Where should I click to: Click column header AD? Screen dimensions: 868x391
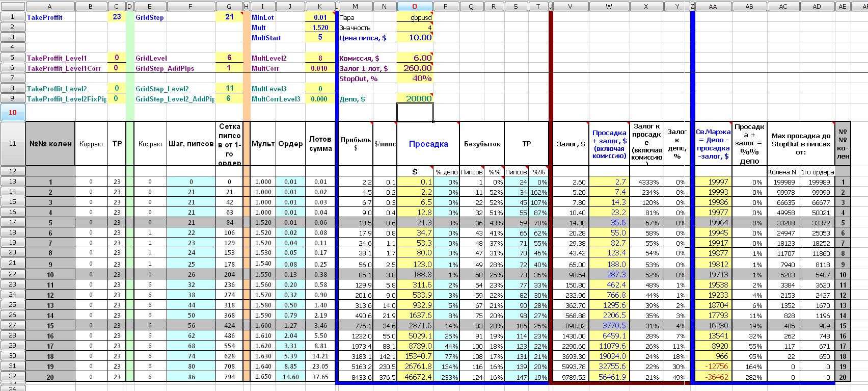click(x=817, y=7)
